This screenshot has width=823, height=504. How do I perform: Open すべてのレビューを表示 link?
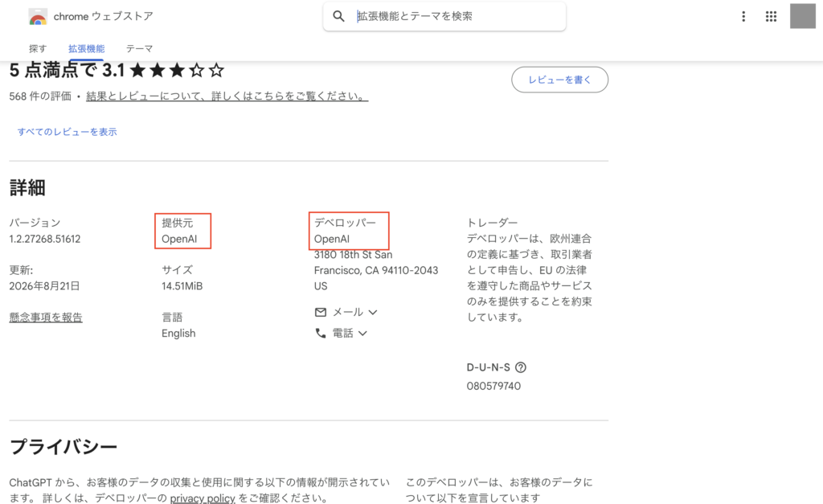pos(68,132)
